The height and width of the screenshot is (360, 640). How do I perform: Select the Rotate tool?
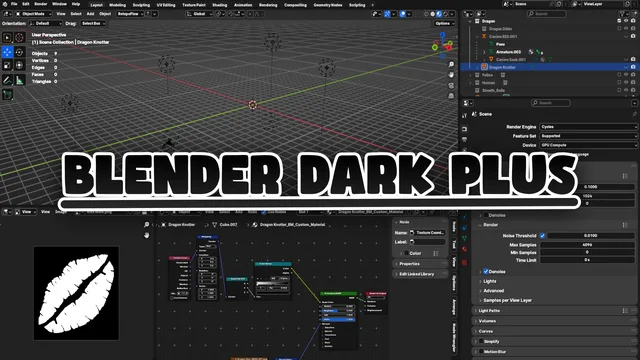click(x=19, y=52)
